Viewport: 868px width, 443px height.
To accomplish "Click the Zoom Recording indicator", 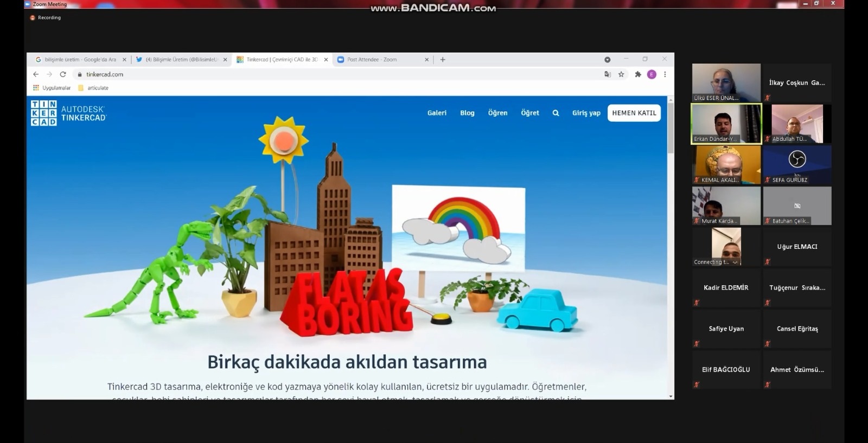I will click(46, 17).
